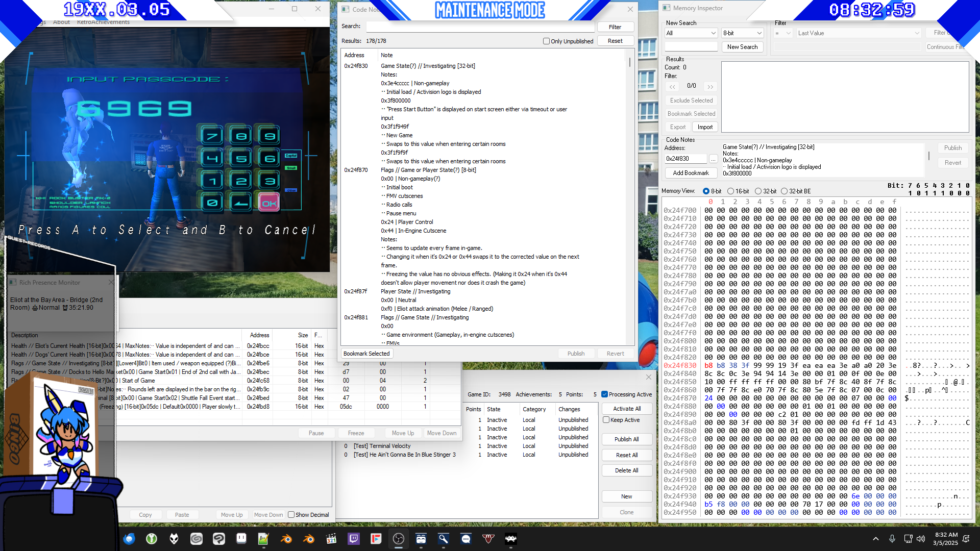Launch foobar2000 alien-face taskbar icon
Image resolution: width=980 pixels, height=551 pixels.
click(174, 539)
